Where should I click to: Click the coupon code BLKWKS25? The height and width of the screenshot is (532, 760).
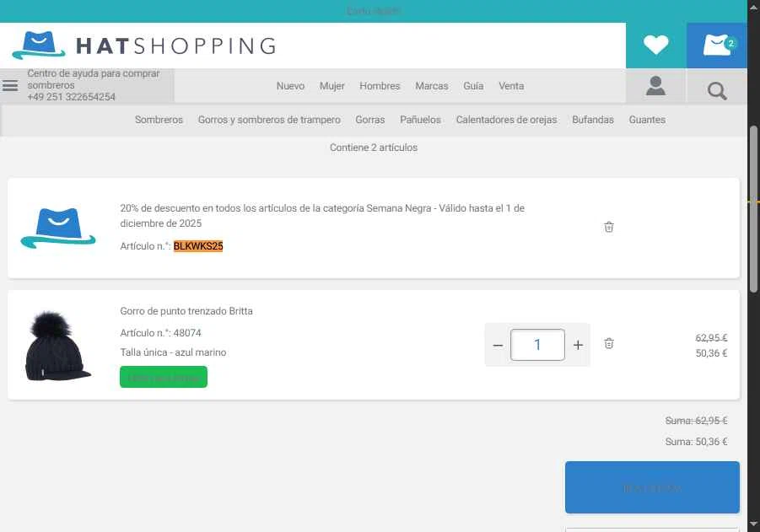click(x=198, y=246)
